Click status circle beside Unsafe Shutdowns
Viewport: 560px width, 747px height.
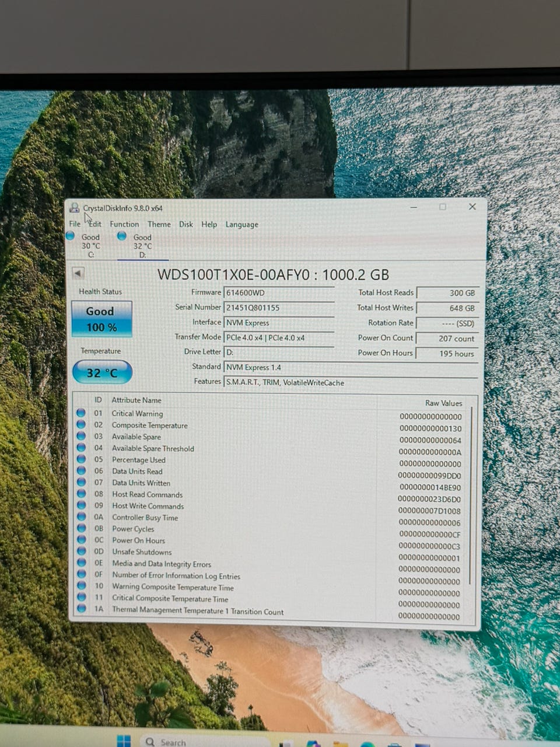(x=81, y=551)
